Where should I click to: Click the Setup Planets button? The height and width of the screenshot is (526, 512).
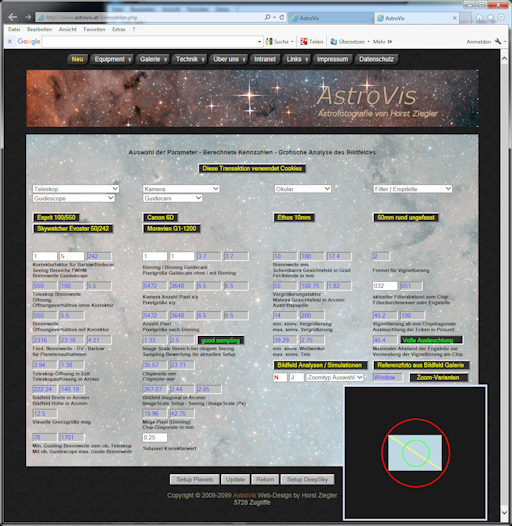(195, 479)
